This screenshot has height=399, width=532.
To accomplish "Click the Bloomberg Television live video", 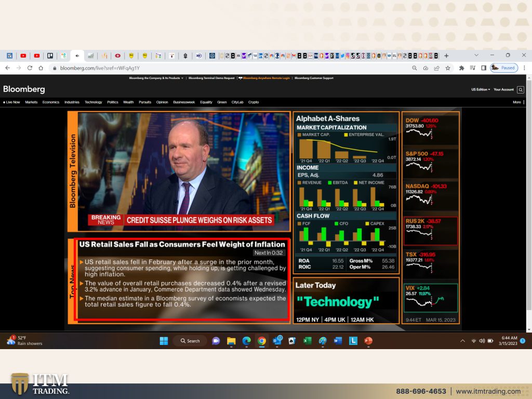I will pyautogui.click(x=184, y=171).
